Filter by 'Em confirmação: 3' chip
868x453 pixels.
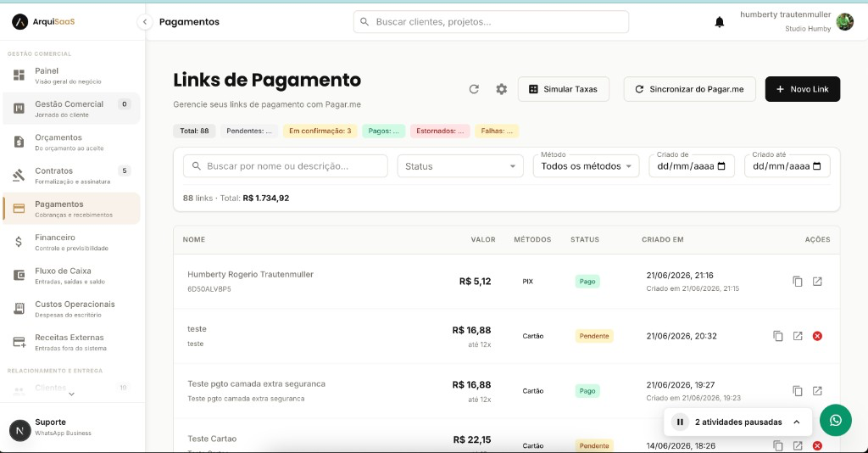[x=320, y=131]
